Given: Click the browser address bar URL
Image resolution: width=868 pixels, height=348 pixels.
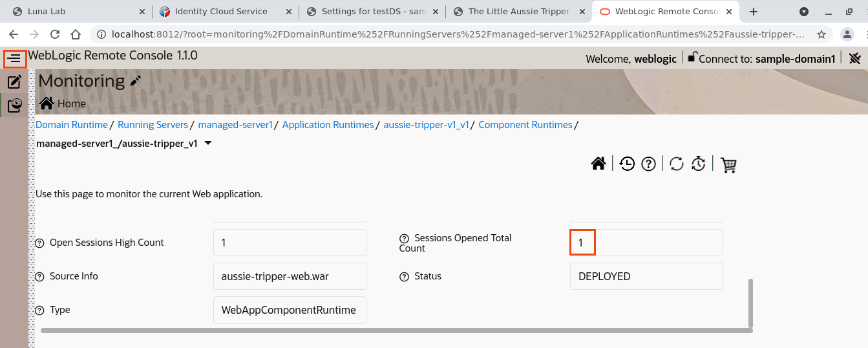Looking at the screenshot, I should click(459, 34).
